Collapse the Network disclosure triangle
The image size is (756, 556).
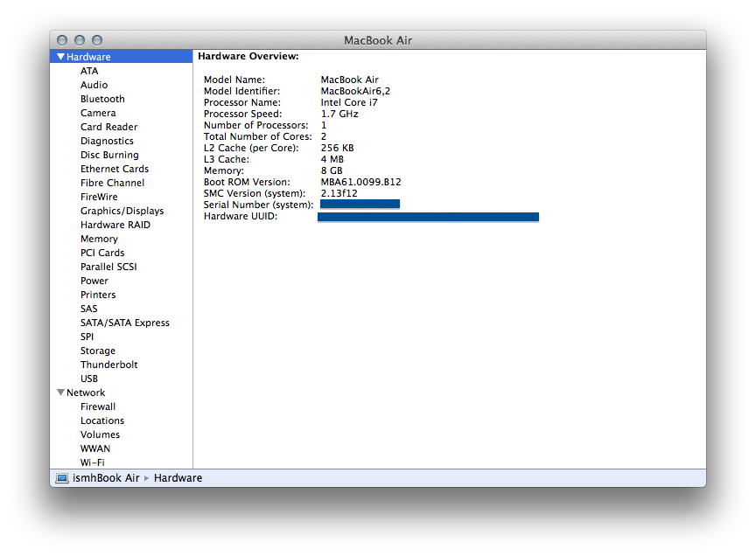[60, 393]
